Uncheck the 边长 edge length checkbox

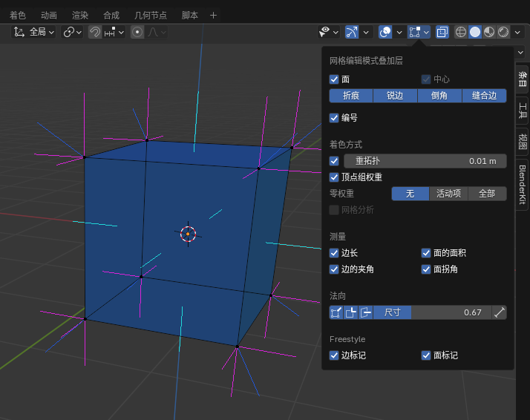click(x=334, y=253)
